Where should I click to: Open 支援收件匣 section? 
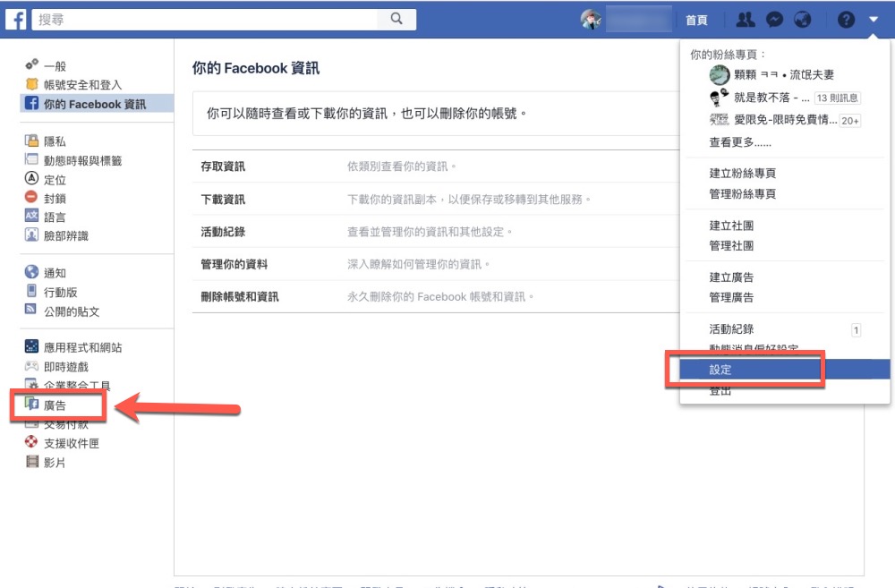[72, 444]
